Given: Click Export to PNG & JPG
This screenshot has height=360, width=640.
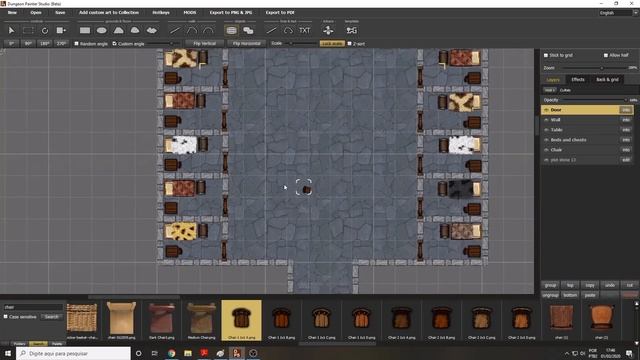Looking at the screenshot, I should (x=231, y=13).
